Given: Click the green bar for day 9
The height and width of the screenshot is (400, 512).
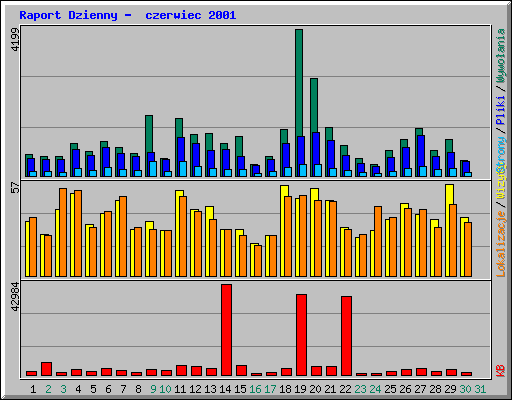Looking at the screenshot, I should click(x=149, y=134).
